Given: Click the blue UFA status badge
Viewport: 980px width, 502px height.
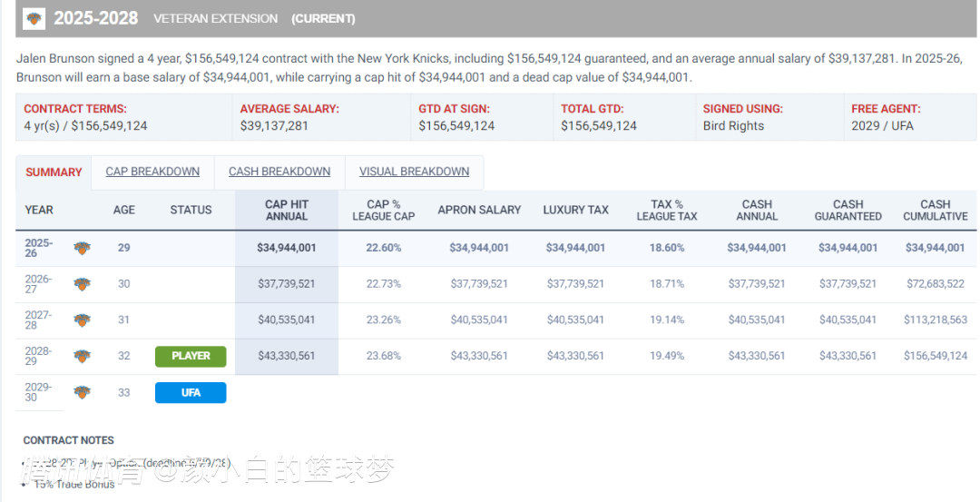Looking at the screenshot, I should (191, 392).
